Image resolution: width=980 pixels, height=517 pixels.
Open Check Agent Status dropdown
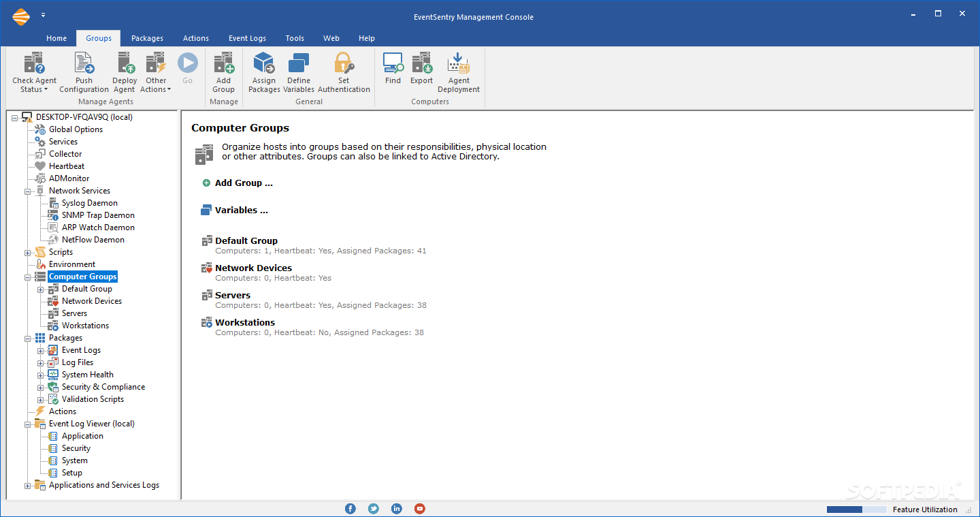point(34,73)
